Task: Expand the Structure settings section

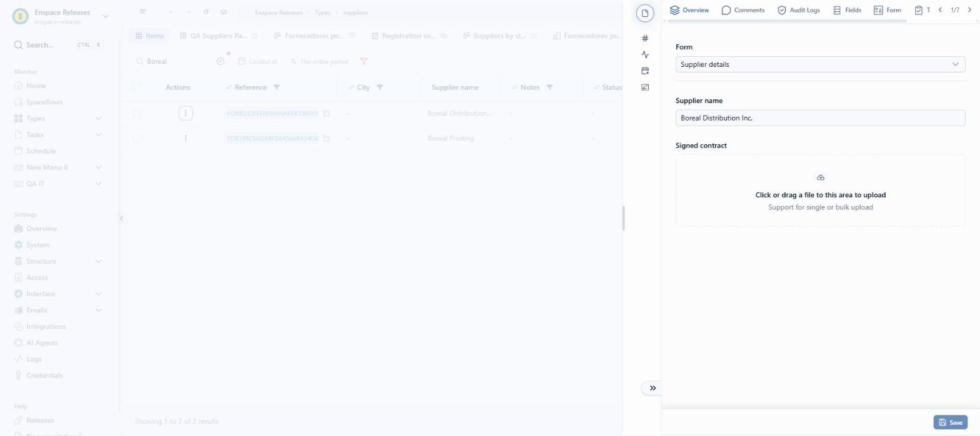Action: click(x=98, y=261)
